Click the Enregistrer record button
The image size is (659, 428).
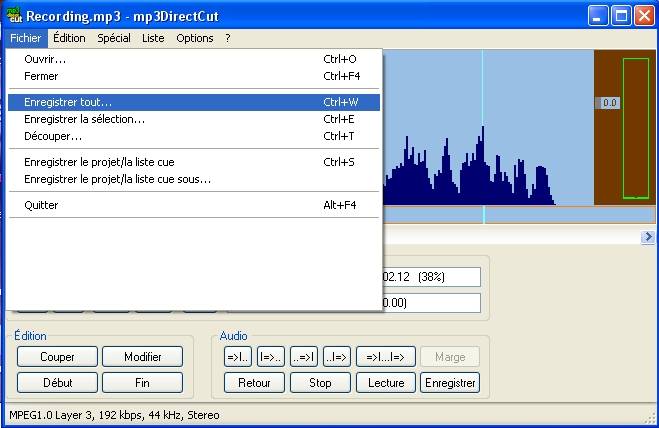pos(450,383)
